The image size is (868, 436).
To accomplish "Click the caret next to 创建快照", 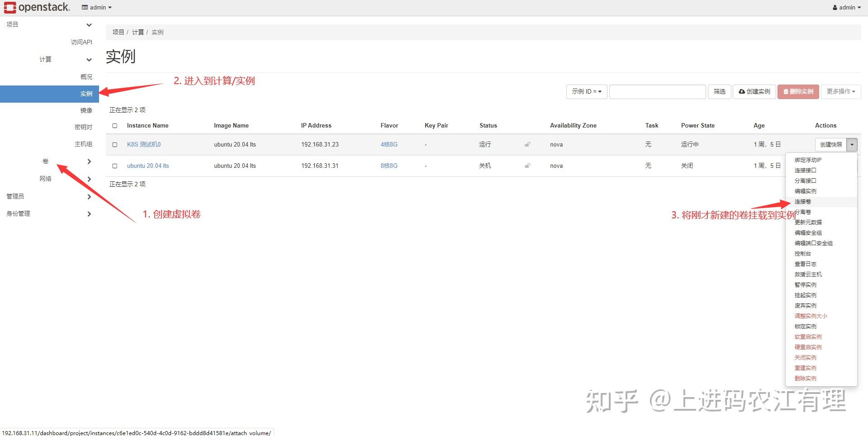I will (852, 144).
